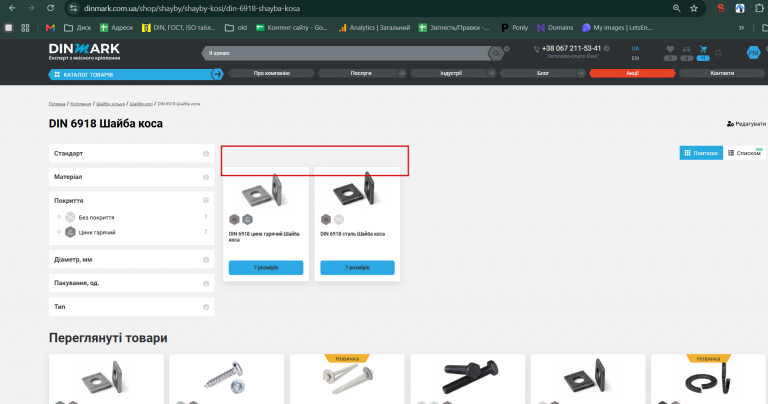Open the notifications bell icon
The image size is (768, 404).
click(x=718, y=52)
